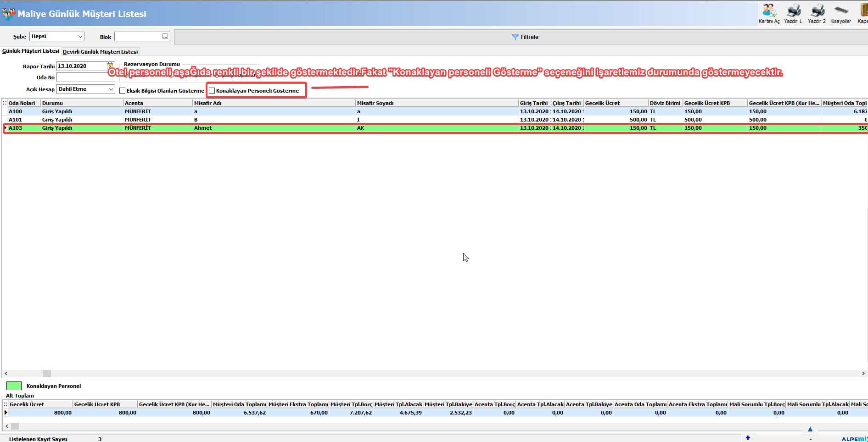This screenshot has height=442, width=868.
Task: Click into the Blok text field
Action: [138, 37]
